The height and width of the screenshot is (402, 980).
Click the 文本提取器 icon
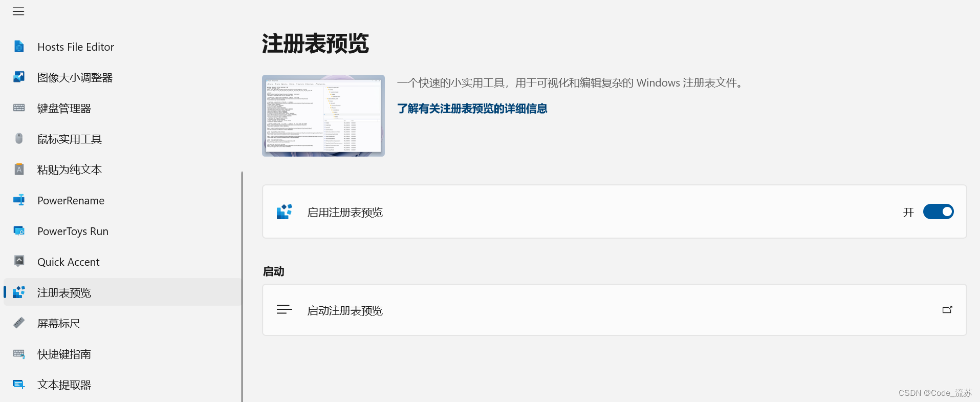19,384
